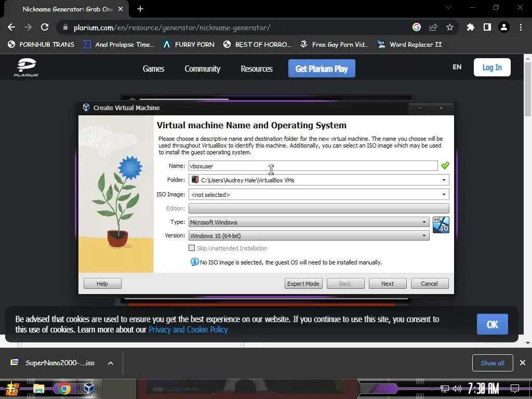Open the Version dropdown
The height and width of the screenshot is (399, 532).
[309, 235]
